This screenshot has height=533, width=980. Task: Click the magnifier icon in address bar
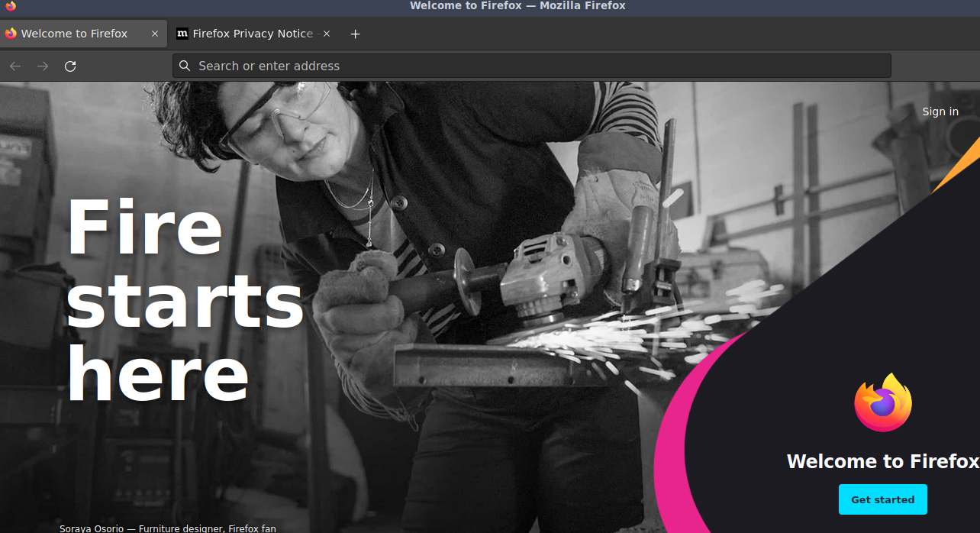(185, 66)
